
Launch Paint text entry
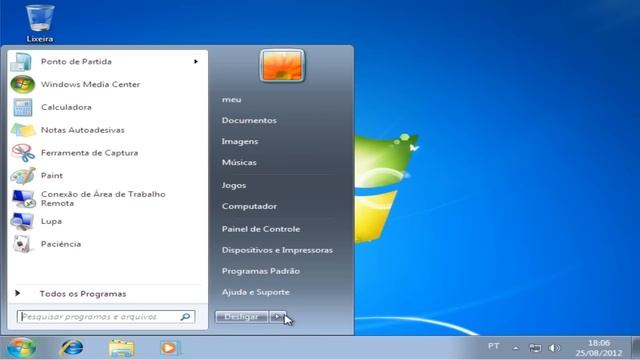pos(52,176)
